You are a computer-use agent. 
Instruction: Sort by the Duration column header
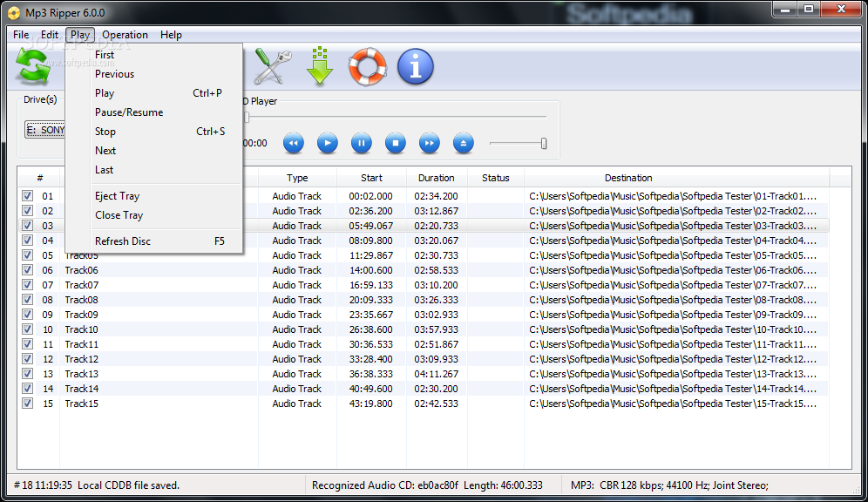[437, 178]
